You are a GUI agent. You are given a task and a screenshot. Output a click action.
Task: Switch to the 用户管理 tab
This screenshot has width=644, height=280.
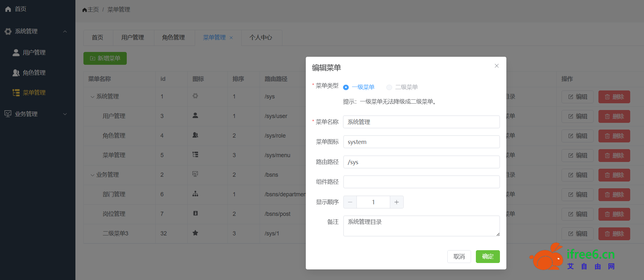point(133,38)
